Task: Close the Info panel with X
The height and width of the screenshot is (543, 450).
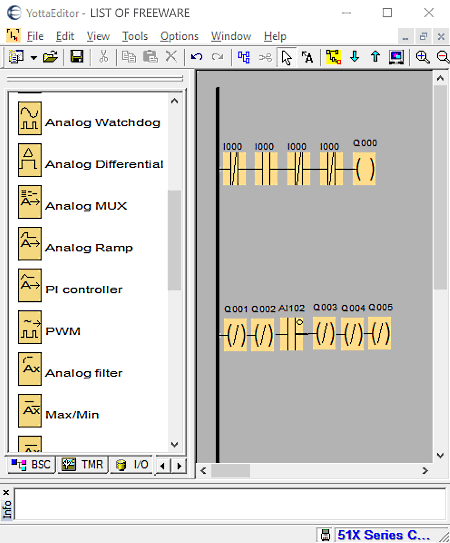Action: 6,492
